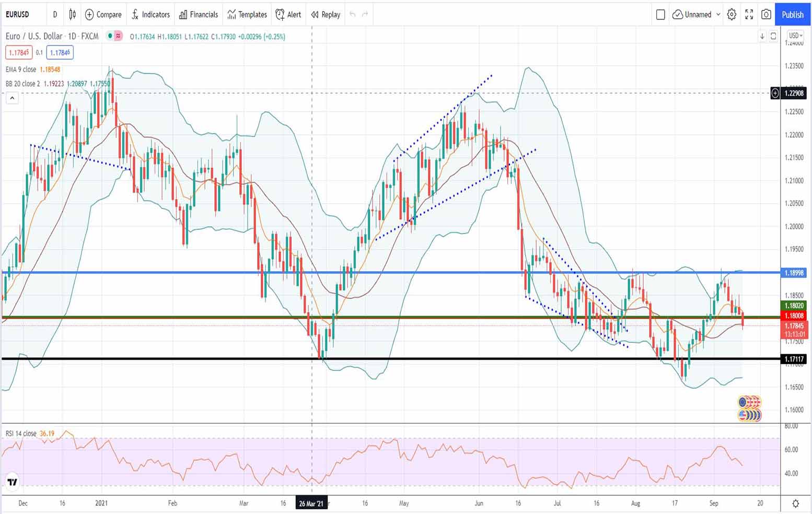Toggle the market status dot in the legend
Image resolution: width=812 pixels, height=514 pixels.
(x=109, y=37)
